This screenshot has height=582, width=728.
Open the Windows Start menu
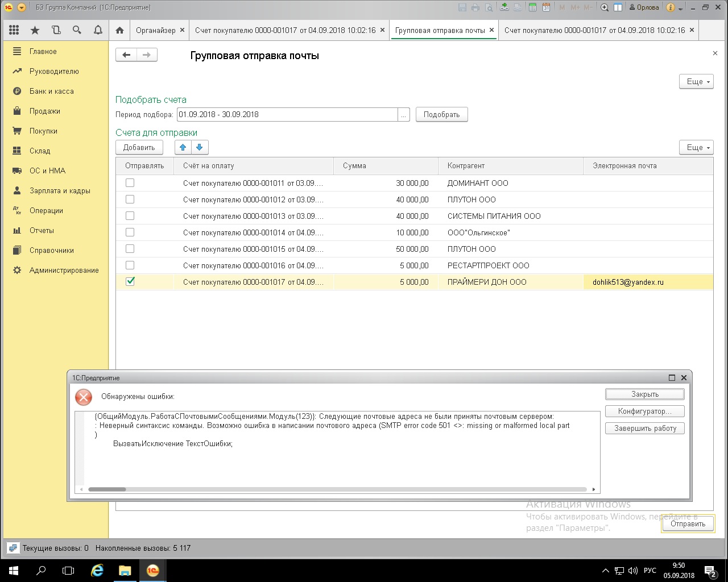click(x=14, y=570)
